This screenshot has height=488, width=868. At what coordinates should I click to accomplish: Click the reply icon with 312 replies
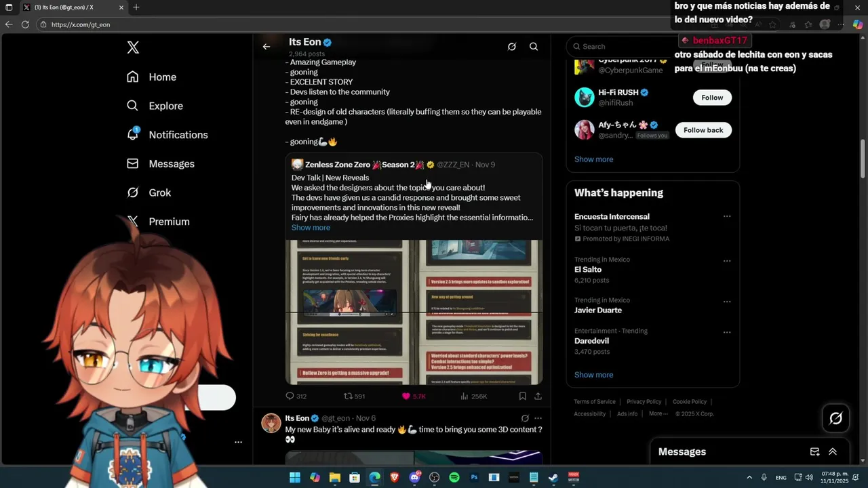point(296,396)
